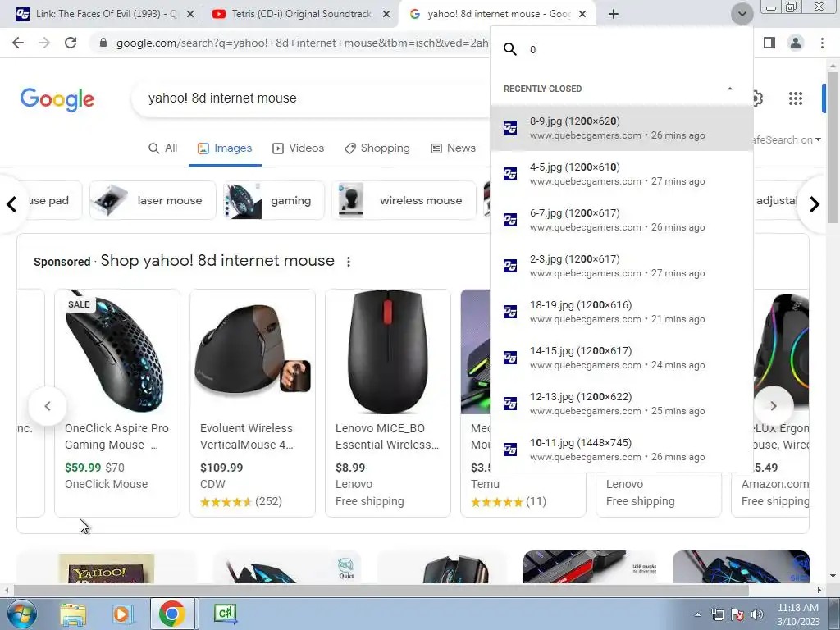Switch to All search results
840x630 pixels.
pos(163,148)
